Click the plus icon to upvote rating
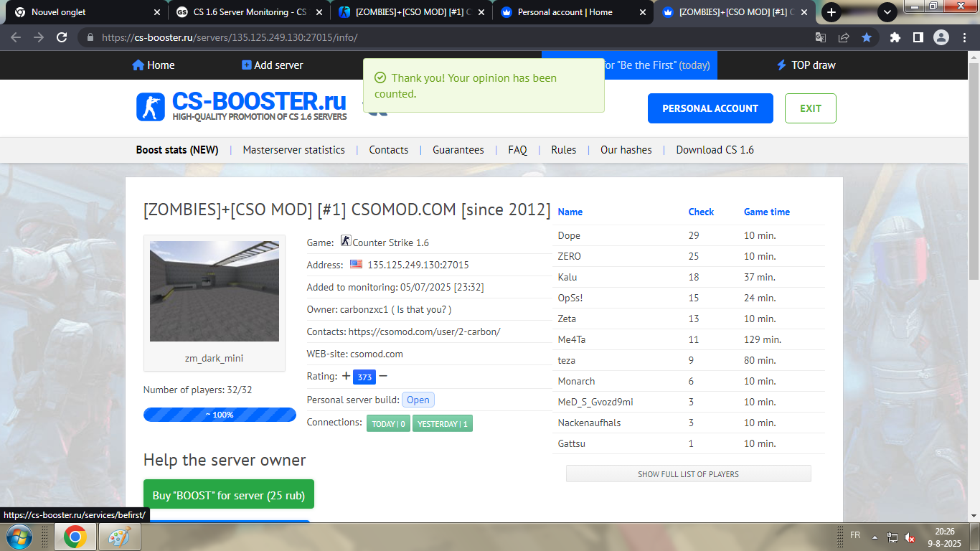980x551 pixels. coord(346,376)
